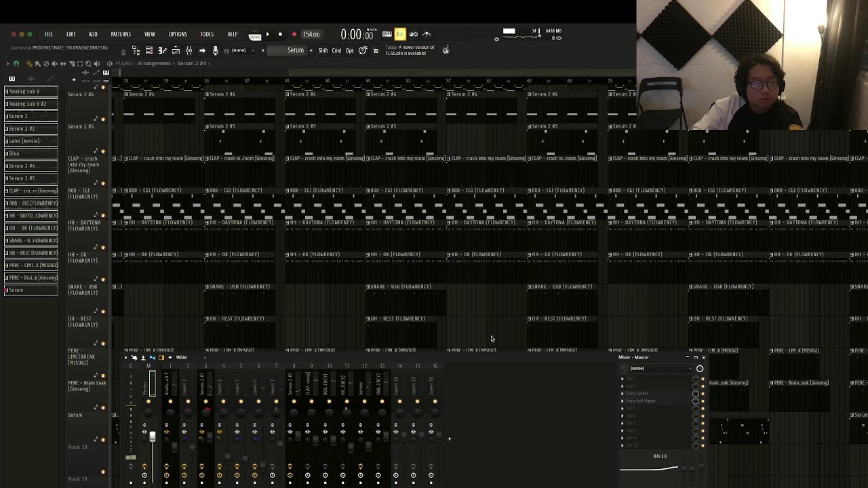The width and height of the screenshot is (868, 488).
Task: Open the OPTIONS menu
Action: [x=178, y=34]
